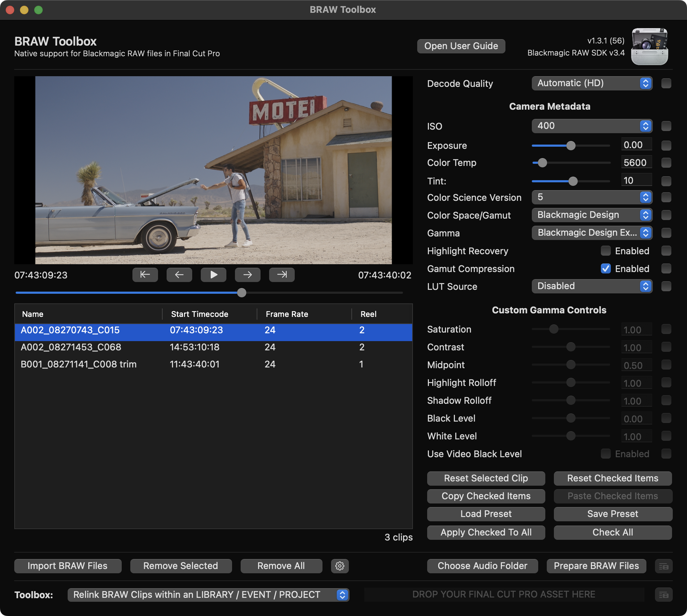Viewport: 687px width, 616px height.
Task: Click list icon beside drop asset area
Action: tap(664, 595)
